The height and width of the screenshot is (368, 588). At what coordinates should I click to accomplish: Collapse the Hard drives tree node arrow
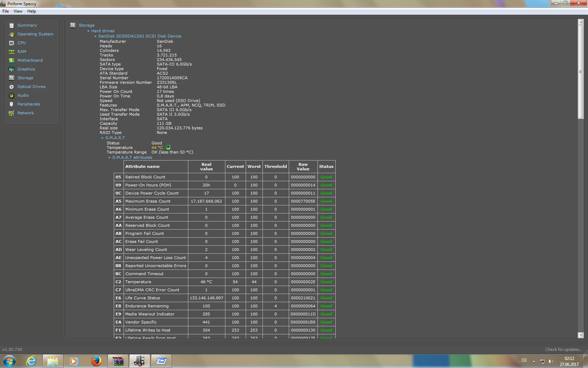tap(89, 31)
